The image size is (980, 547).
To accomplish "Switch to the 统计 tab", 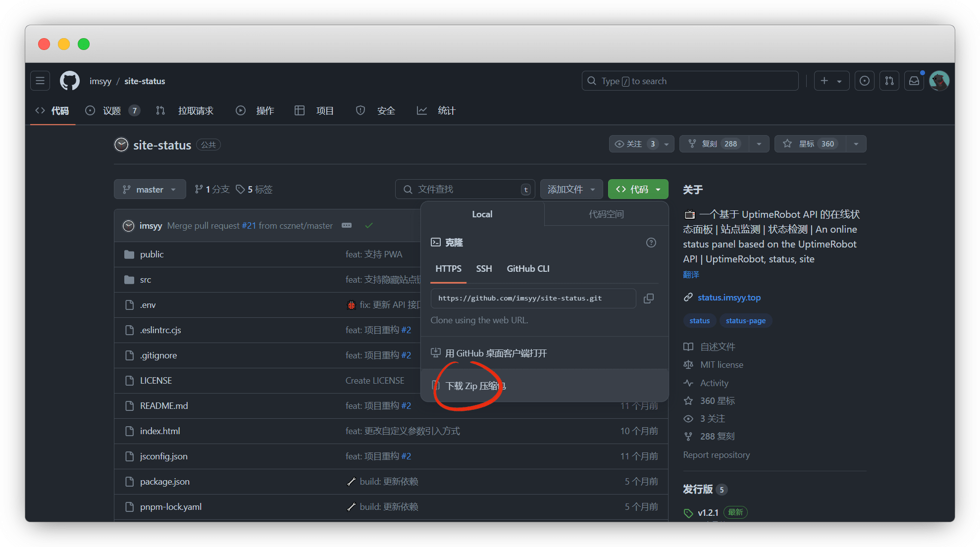I will pyautogui.click(x=436, y=111).
